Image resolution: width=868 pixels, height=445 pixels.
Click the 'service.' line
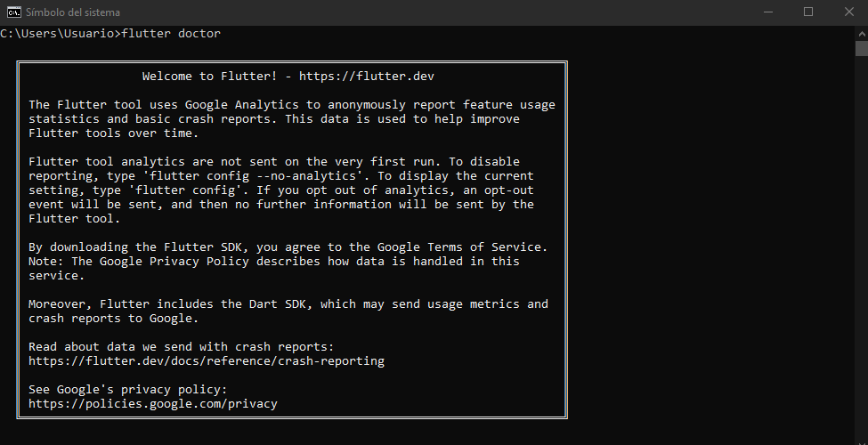point(56,276)
